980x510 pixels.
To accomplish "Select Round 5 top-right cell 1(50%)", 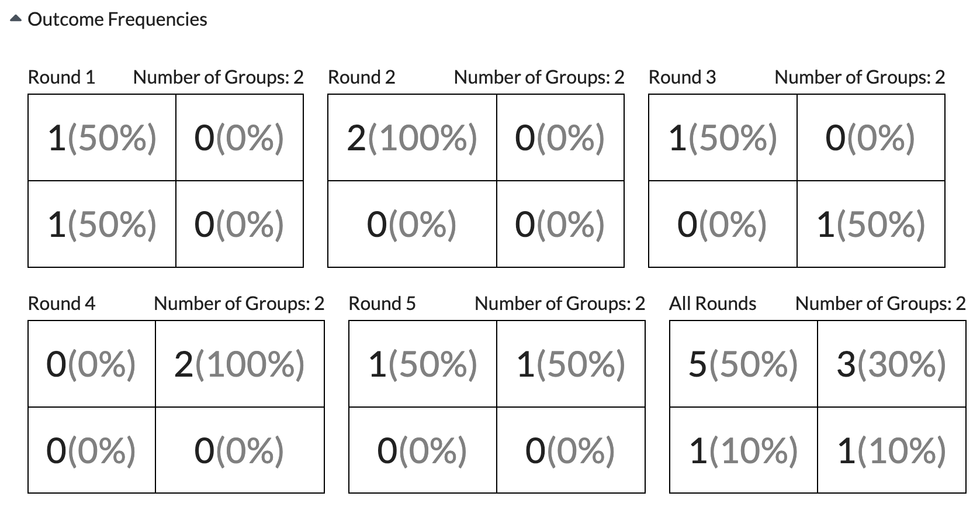I will (571, 364).
